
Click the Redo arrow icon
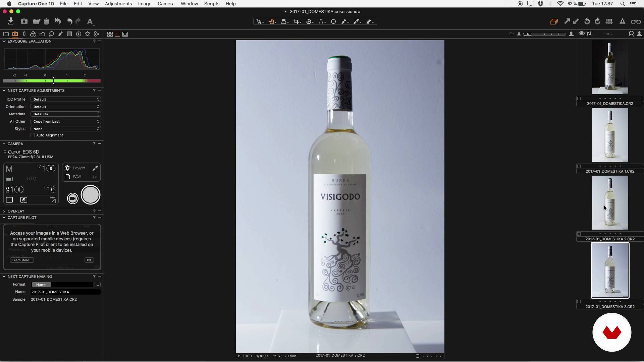[x=78, y=21]
